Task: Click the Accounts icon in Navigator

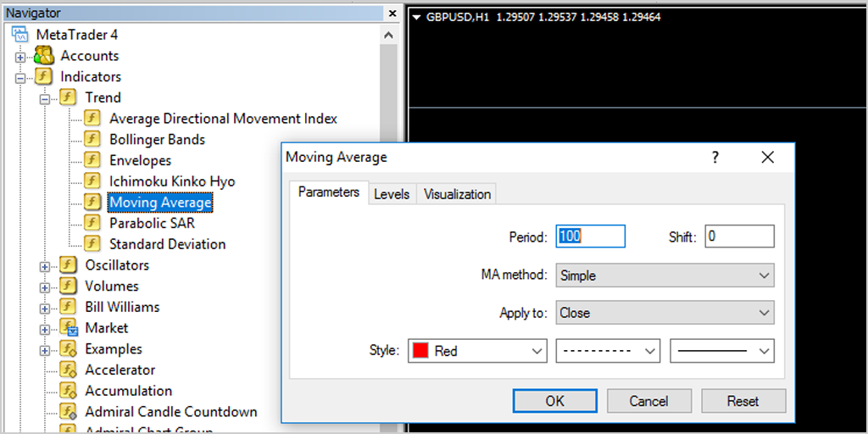Action: click(43, 56)
